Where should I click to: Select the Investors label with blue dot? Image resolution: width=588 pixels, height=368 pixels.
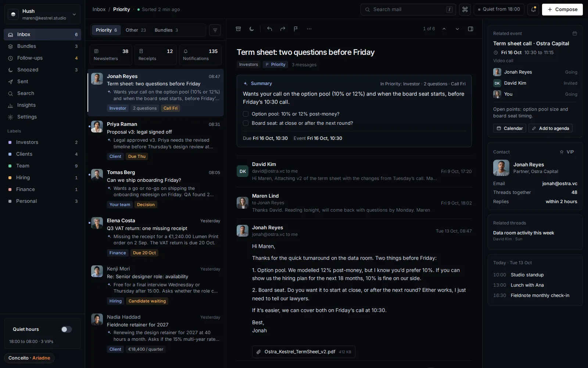[42, 142]
